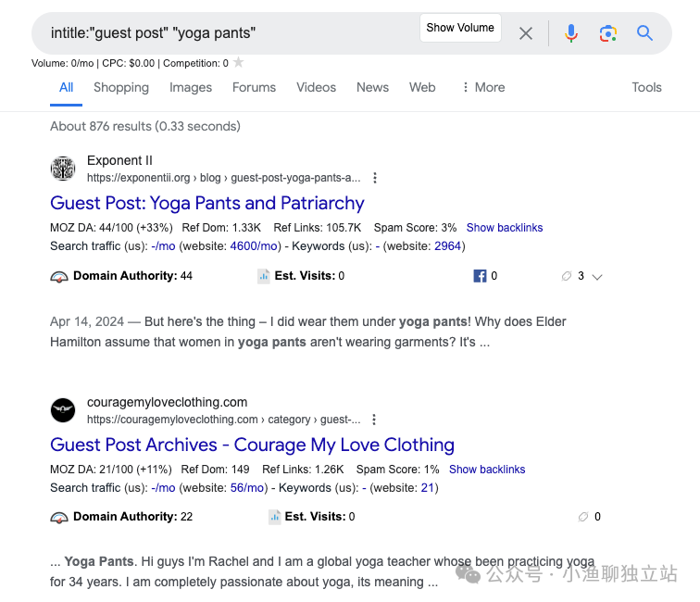Click Est. Visits chart icon in Exponent II result
The width and height of the screenshot is (700, 602).
(x=264, y=276)
